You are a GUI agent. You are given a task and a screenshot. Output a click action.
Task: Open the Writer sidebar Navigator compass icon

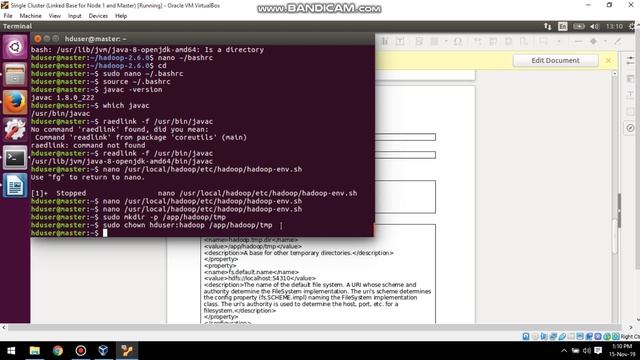[x=630, y=128]
